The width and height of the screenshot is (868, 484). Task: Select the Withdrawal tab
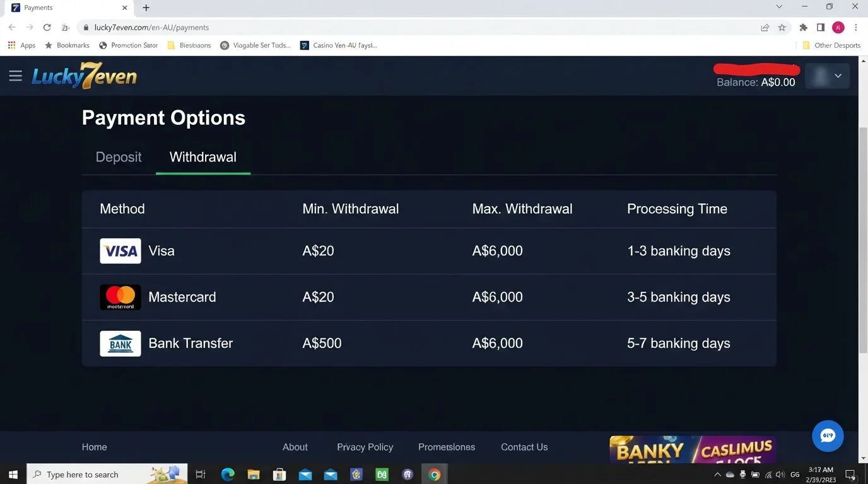coord(203,157)
